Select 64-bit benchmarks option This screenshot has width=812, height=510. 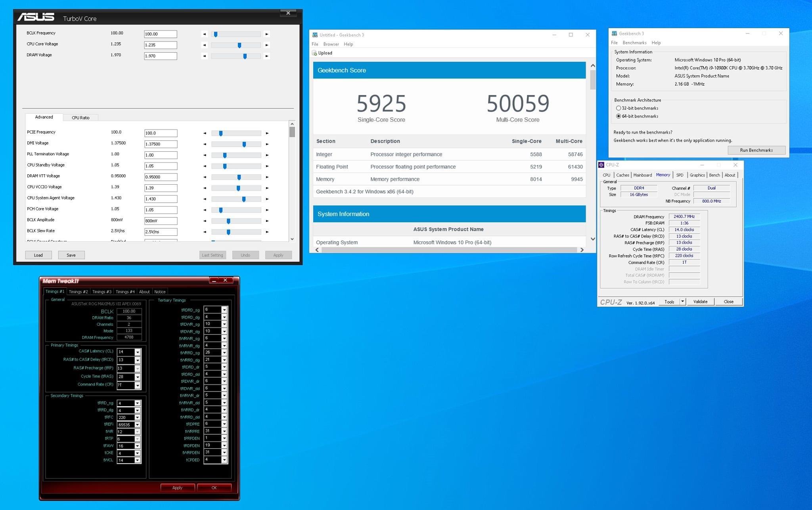tap(619, 116)
